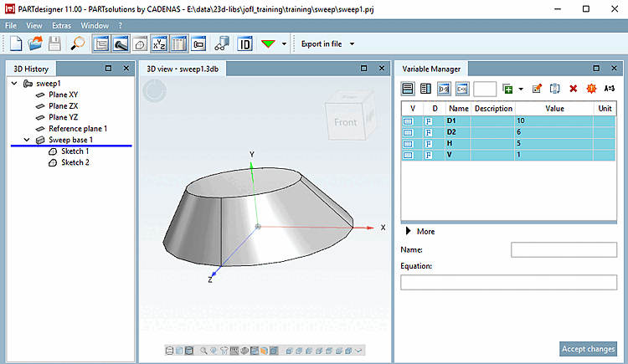Click the magnifier search icon in toolbar

77,44
